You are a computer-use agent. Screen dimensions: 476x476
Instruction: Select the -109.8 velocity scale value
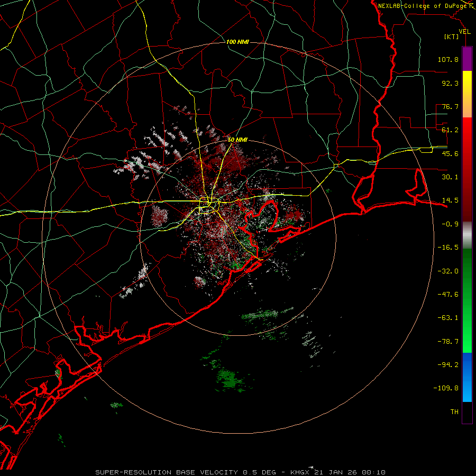coord(446,388)
